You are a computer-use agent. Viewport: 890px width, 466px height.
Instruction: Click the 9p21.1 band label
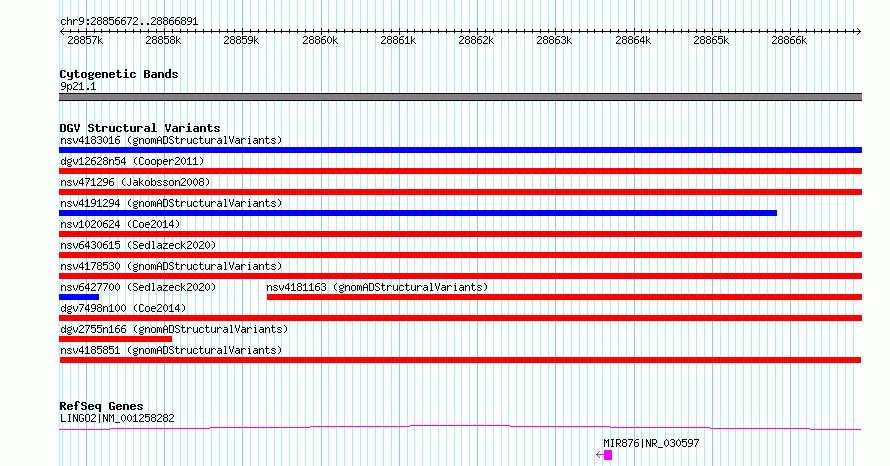click(x=78, y=86)
